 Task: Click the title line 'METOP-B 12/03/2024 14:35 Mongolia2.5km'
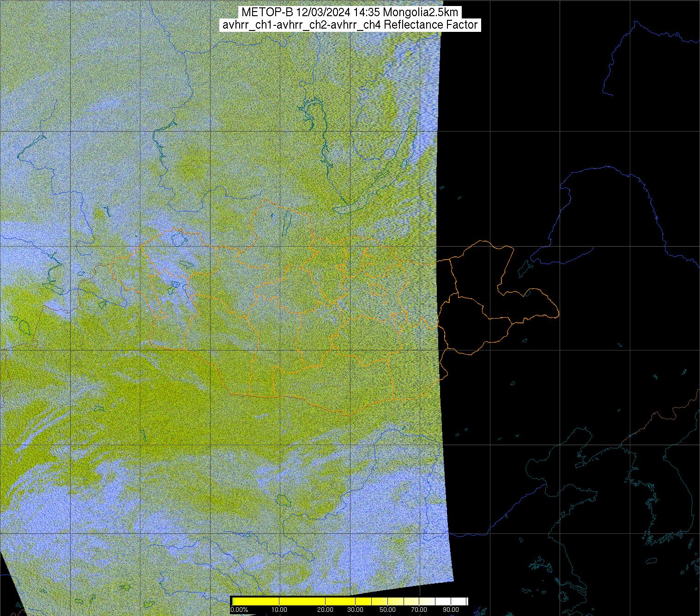click(350, 12)
